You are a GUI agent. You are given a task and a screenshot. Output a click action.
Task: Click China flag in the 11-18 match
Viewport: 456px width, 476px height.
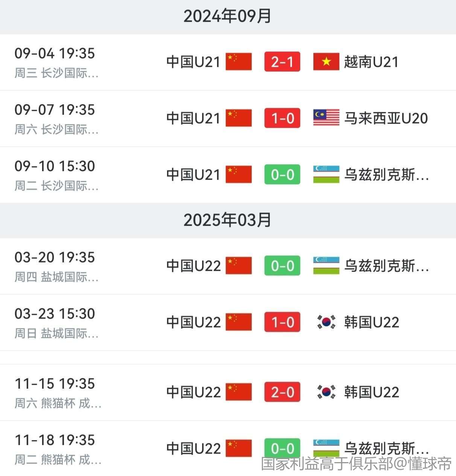coord(239,448)
